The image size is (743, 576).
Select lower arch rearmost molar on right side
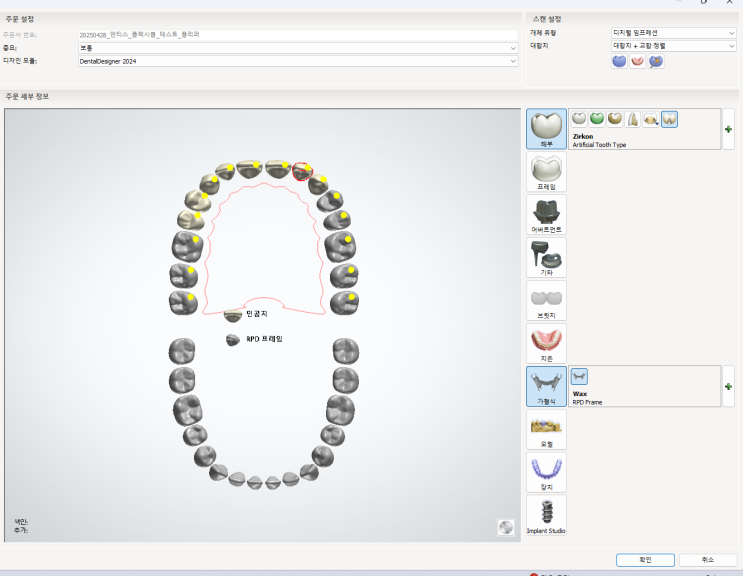pyautogui.click(x=346, y=351)
